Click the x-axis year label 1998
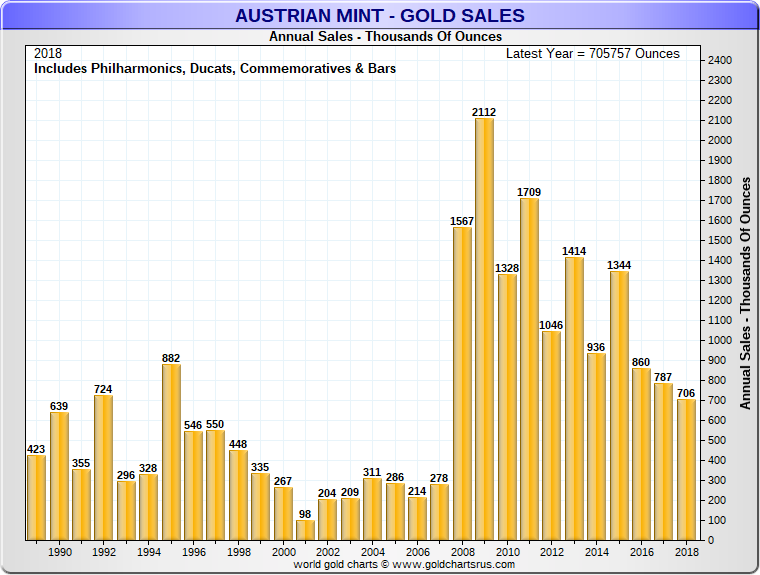Viewport: 760px width, 575px height. tap(239, 552)
